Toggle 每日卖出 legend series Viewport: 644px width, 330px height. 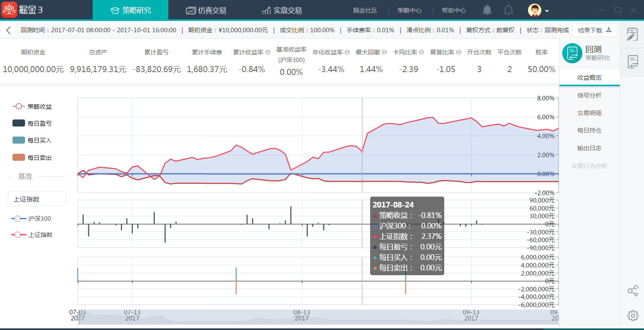point(32,158)
